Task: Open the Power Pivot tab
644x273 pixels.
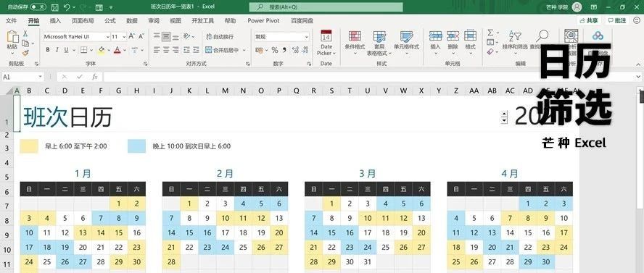Action: click(x=263, y=20)
